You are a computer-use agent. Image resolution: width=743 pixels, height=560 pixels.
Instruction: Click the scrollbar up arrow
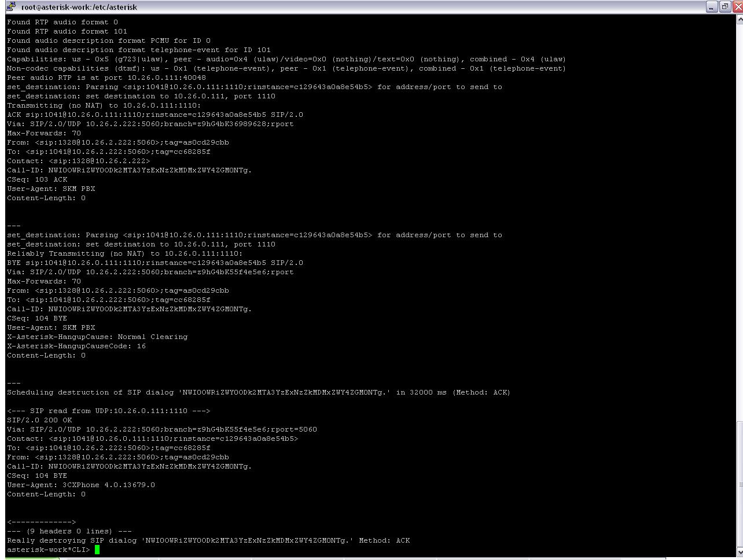pyautogui.click(x=739, y=20)
